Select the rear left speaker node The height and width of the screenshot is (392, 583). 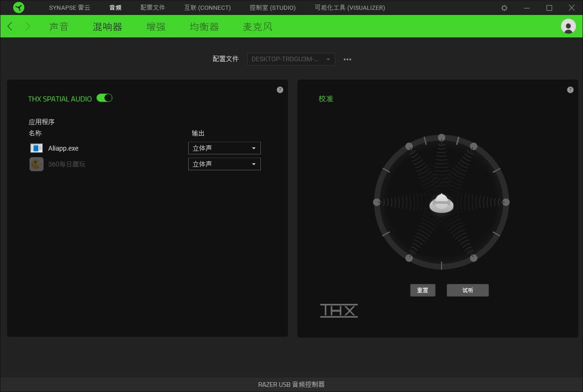409,258
